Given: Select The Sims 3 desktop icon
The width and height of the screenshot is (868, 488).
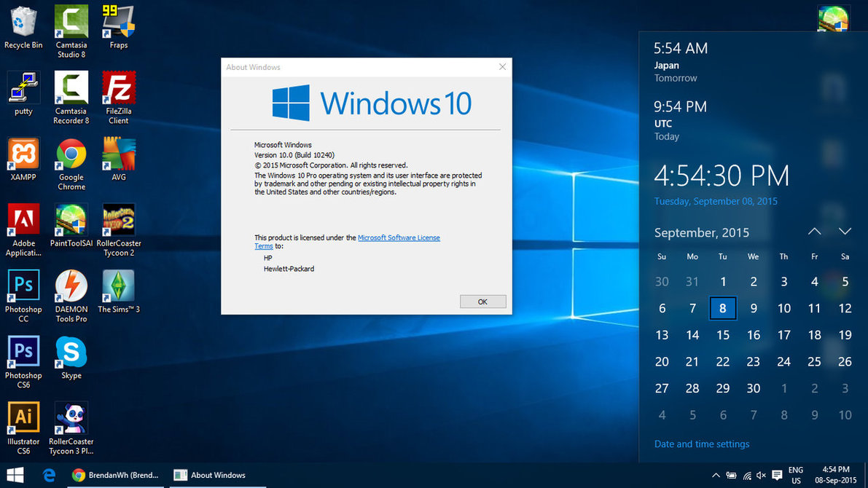Looking at the screenshot, I should (x=119, y=291).
